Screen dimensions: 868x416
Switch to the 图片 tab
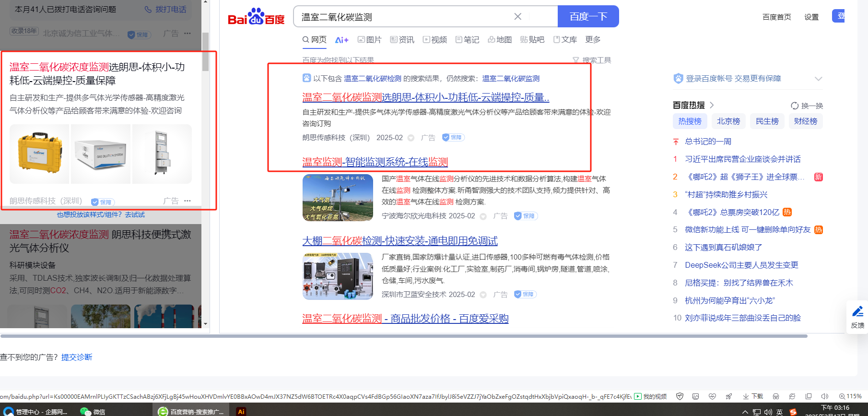coord(370,40)
